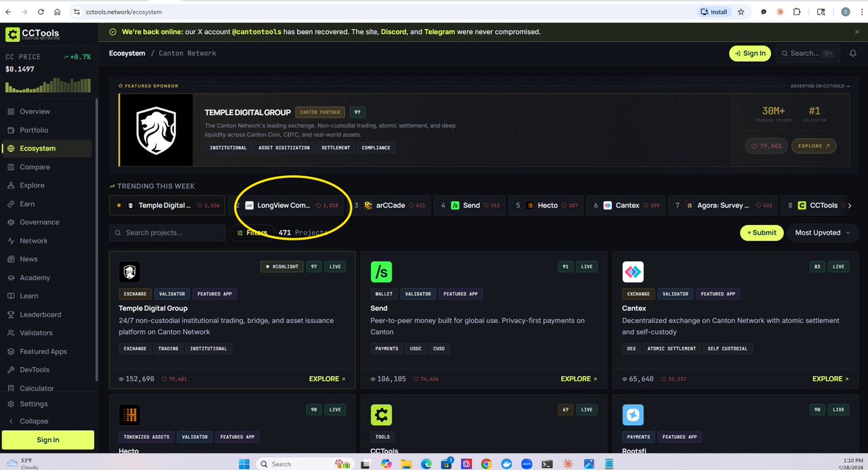The image size is (868, 470).
Task: Open the Most Upvoted sort dropdown
Action: (822, 232)
